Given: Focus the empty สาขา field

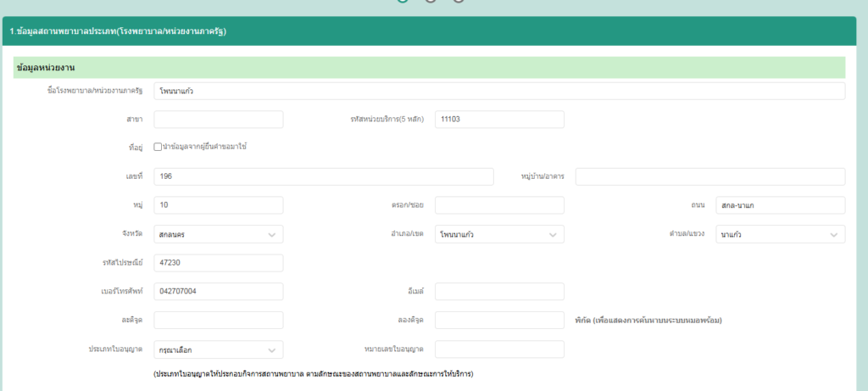Looking at the screenshot, I should tap(219, 120).
